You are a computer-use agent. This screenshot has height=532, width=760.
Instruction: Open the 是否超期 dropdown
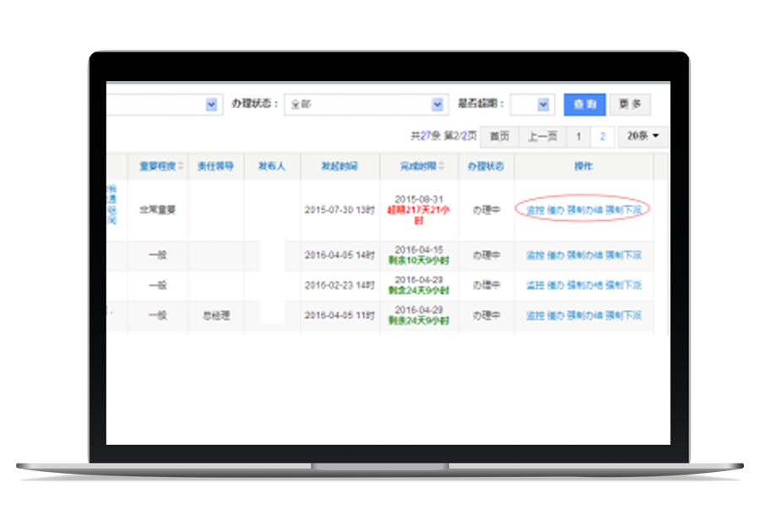tap(533, 105)
